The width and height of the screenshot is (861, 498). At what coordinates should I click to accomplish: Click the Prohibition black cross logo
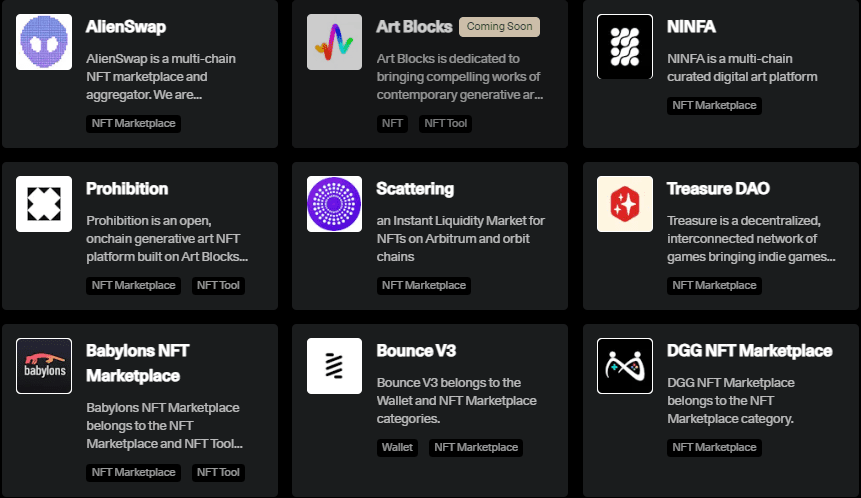(44, 204)
